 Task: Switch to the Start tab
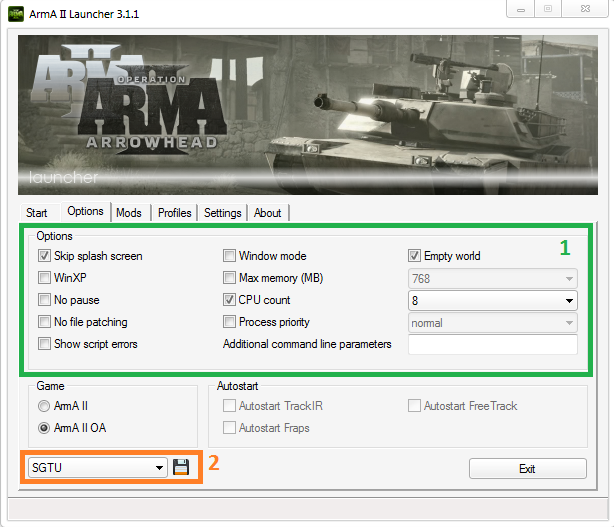(37, 213)
